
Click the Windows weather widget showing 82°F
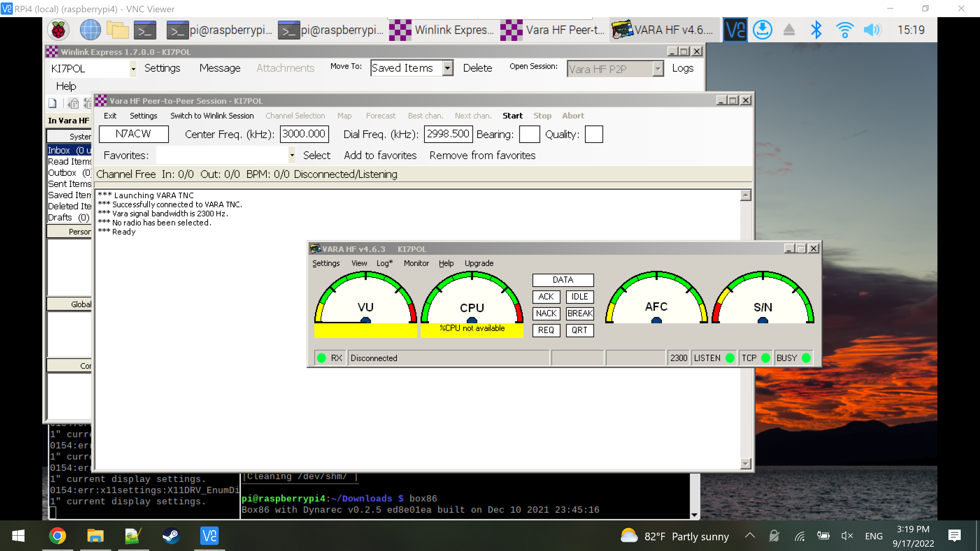click(x=674, y=536)
